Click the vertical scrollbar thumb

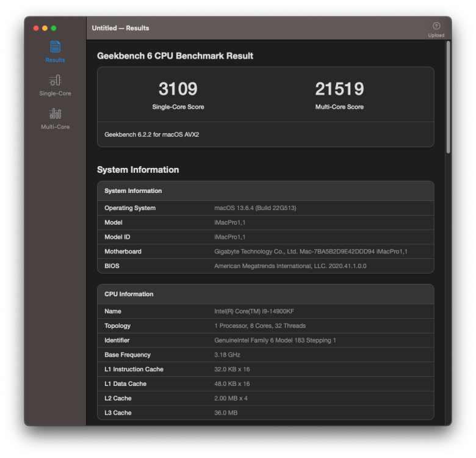[x=448, y=97]
